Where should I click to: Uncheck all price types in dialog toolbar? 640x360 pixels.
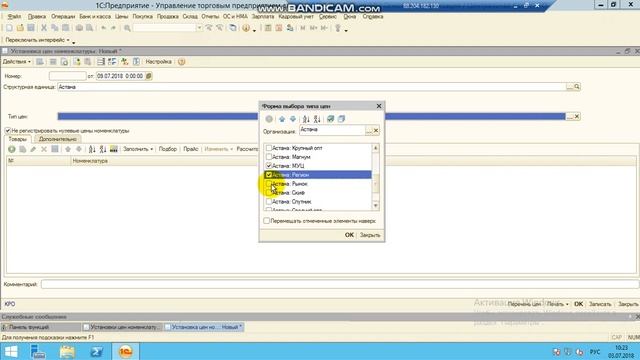click(x=341, y=119)
